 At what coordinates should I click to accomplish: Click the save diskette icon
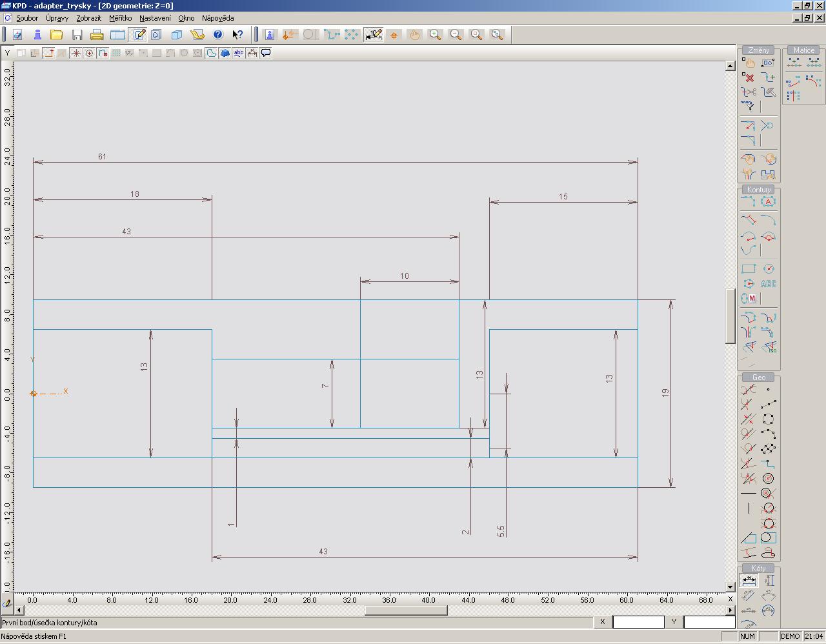point(77,35)
